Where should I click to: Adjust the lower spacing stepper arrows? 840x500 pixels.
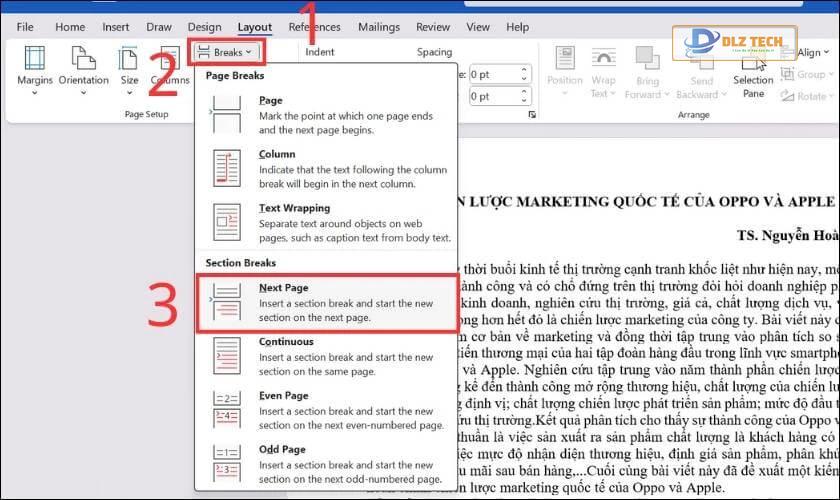[524, 96]
